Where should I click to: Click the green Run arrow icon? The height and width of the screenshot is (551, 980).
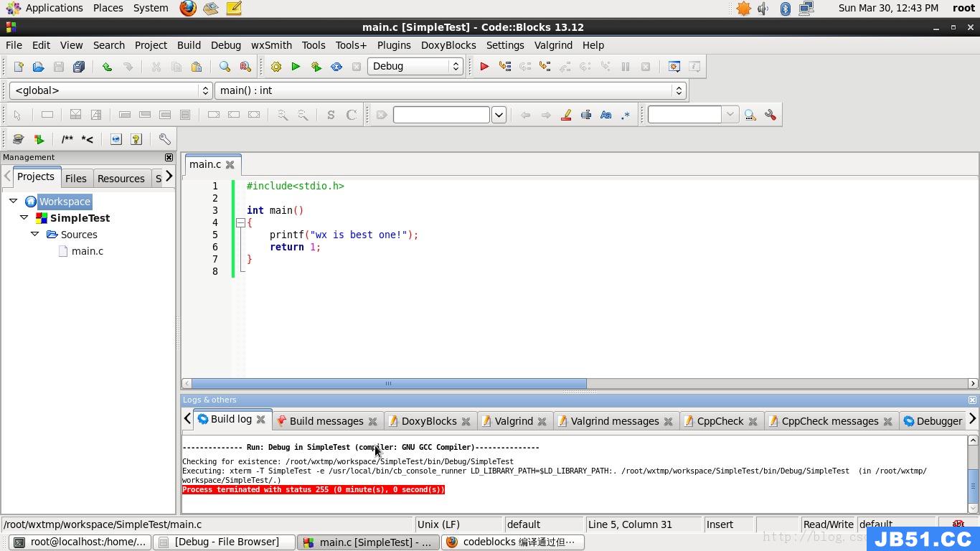tap(296, 67)
